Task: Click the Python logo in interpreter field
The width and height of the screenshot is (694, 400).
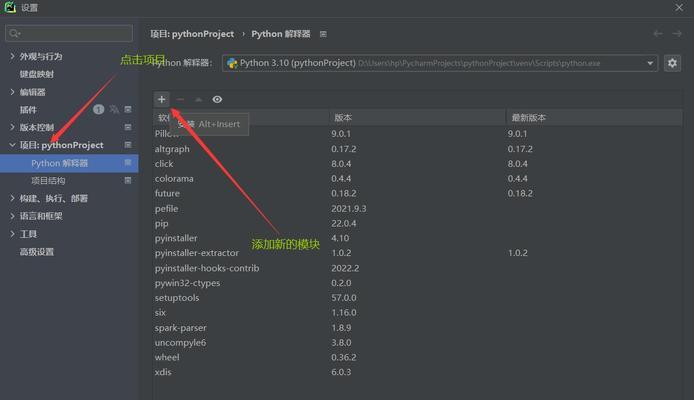Action: (232, 63)
